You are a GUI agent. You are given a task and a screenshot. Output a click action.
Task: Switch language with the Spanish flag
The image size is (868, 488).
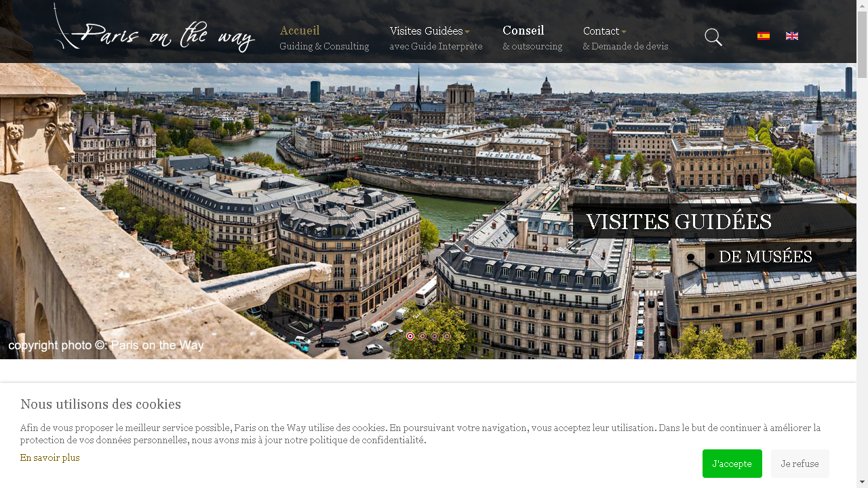coord(764,36)
